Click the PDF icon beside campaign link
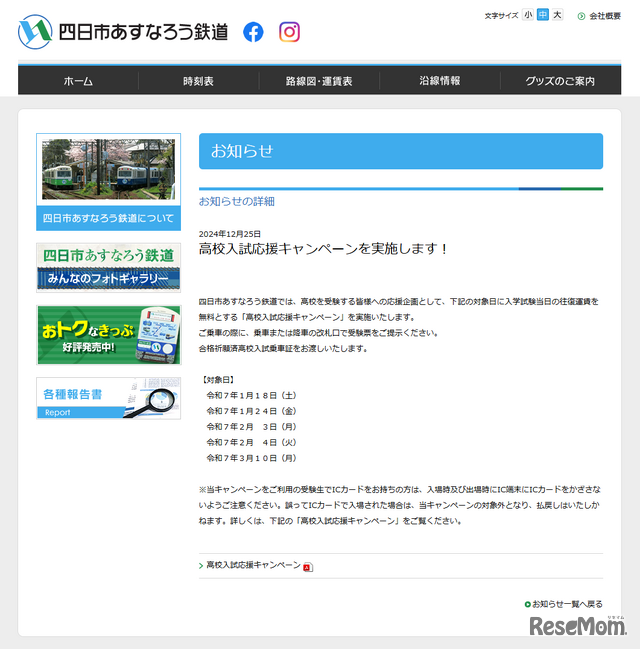Viewport: 640px width, 649px height. [x=308, y=567]
